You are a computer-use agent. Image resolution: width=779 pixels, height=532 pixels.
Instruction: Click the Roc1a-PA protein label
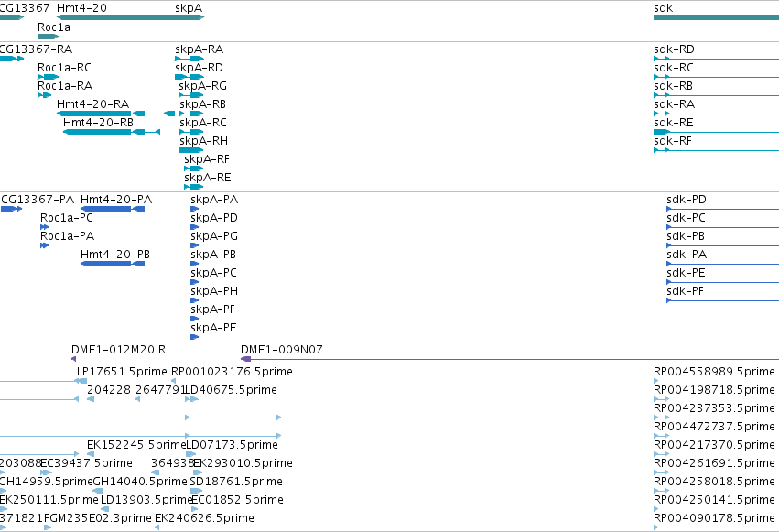67,236
